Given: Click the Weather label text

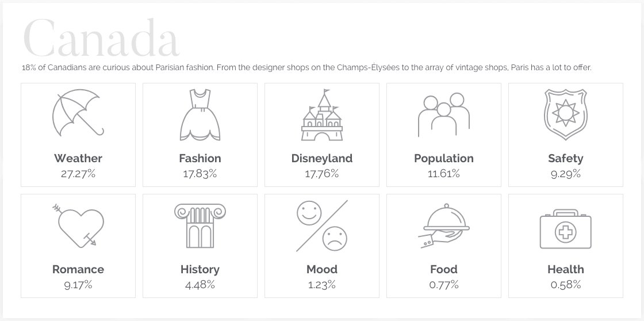Looking at the screenshot, I should pos(78,158).
